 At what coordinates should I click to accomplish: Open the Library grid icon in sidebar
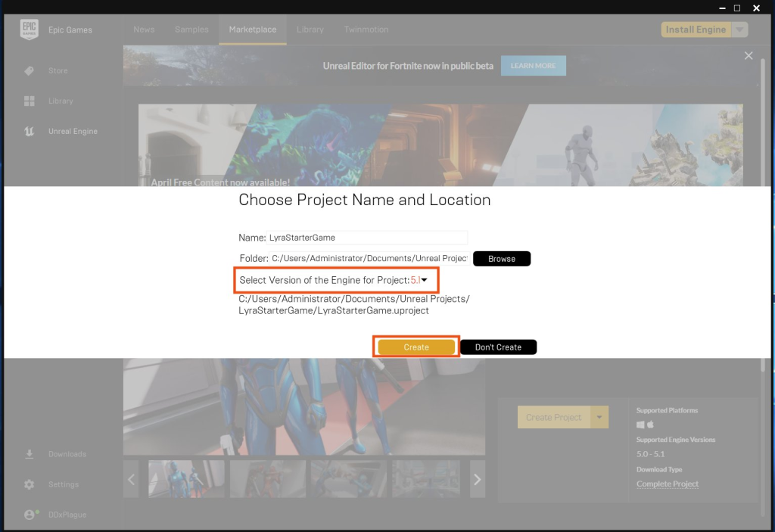pos(30,101)
